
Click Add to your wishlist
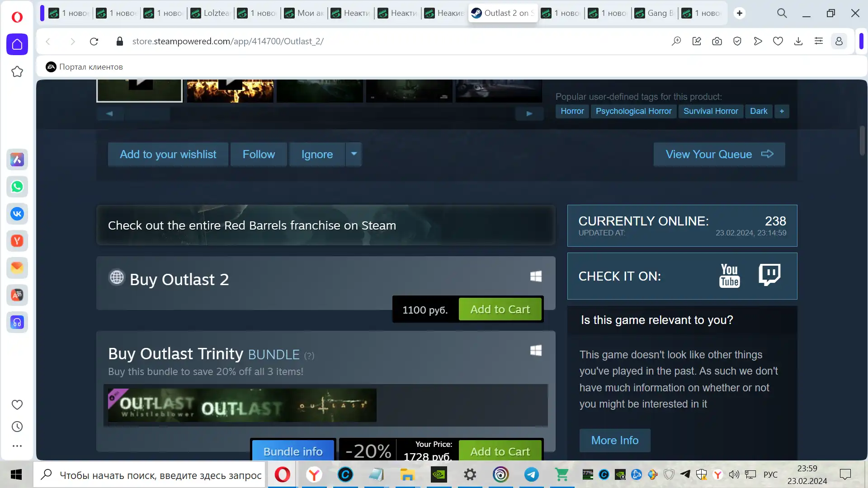(168, 154)
